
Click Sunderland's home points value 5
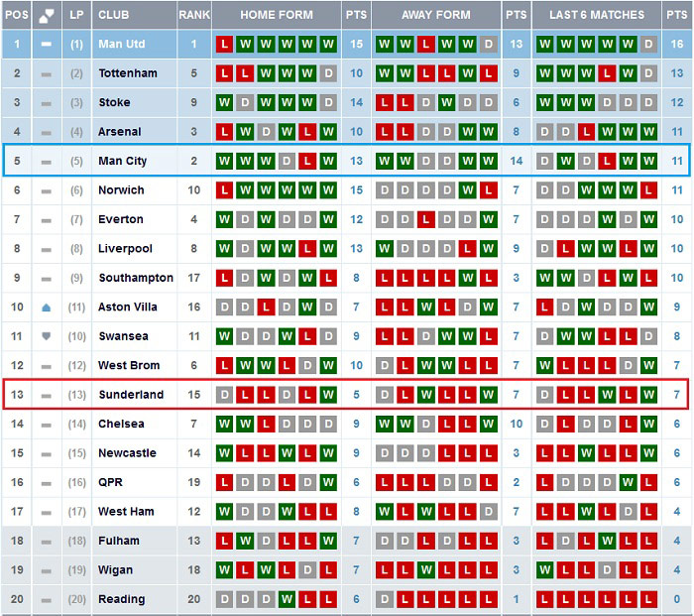[356, 395]
